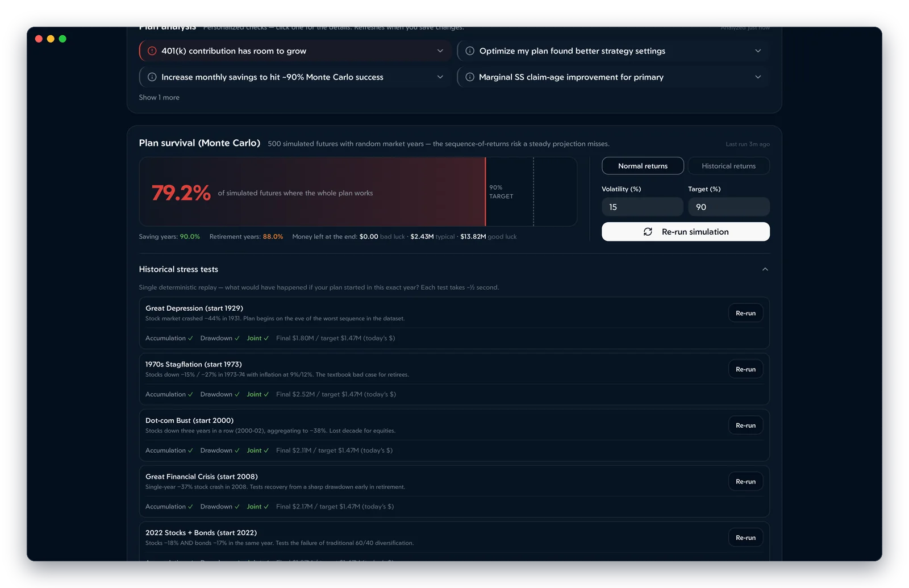Re-run the Dot-com Bust stress test
The height and width of the screenshot is (588, 909).
click(745, 426)
